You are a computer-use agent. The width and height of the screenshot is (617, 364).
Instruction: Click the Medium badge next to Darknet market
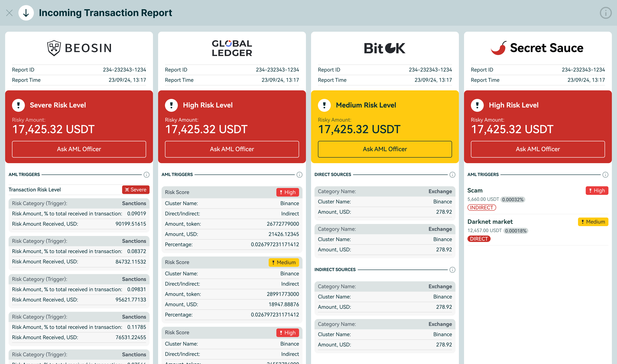(x=593, y=222)
